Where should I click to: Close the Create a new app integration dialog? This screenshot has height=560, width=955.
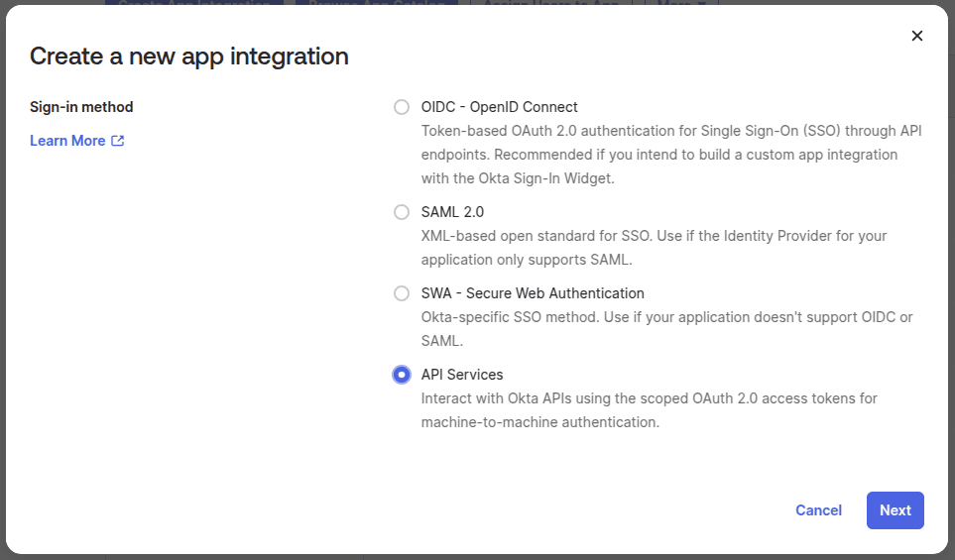(916, 36)
